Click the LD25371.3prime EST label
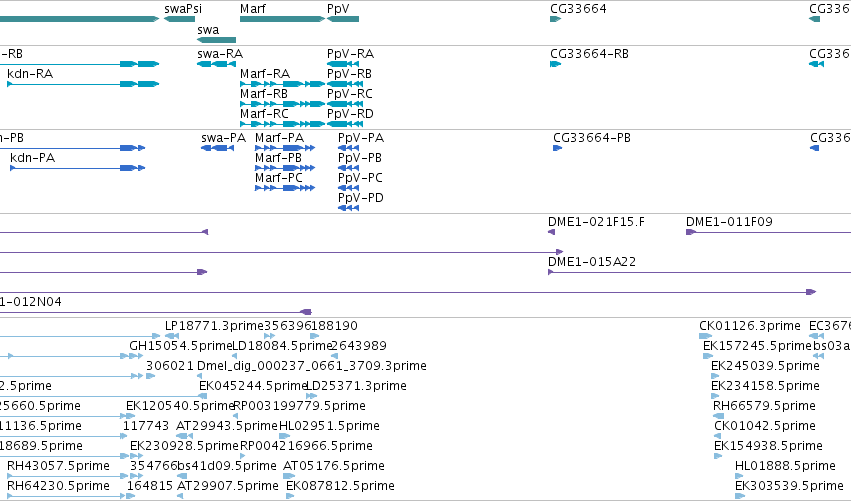 [x=357, y=386]
